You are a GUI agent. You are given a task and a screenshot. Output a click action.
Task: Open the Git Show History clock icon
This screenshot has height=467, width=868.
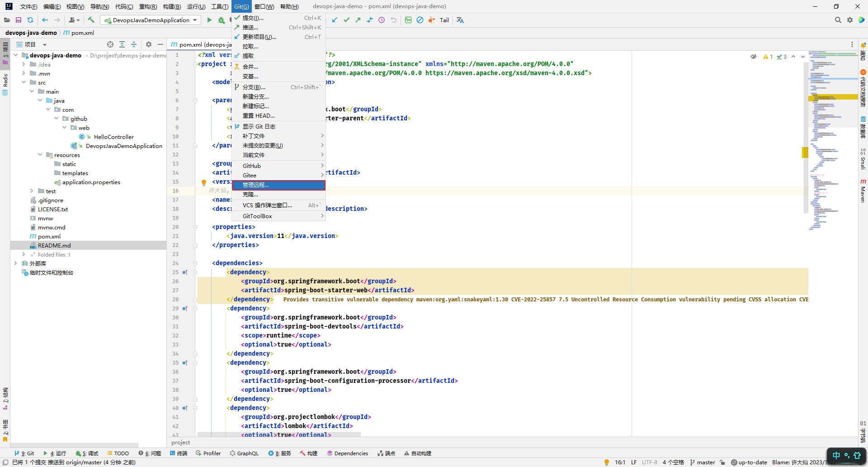pos(382,20)
